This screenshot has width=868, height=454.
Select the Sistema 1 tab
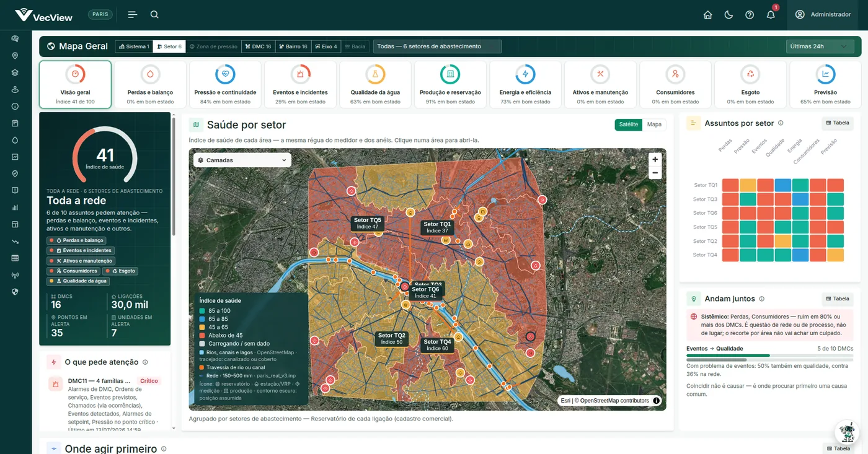tap(134, 46)
